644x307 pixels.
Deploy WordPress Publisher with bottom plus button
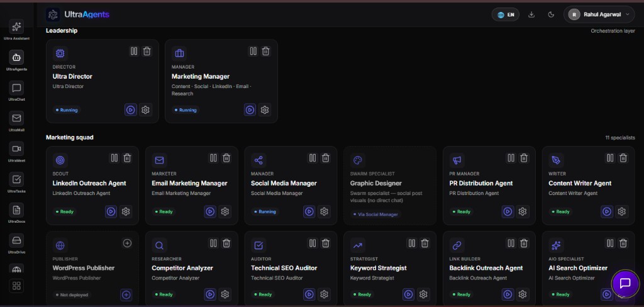click(x=126, y=294)
